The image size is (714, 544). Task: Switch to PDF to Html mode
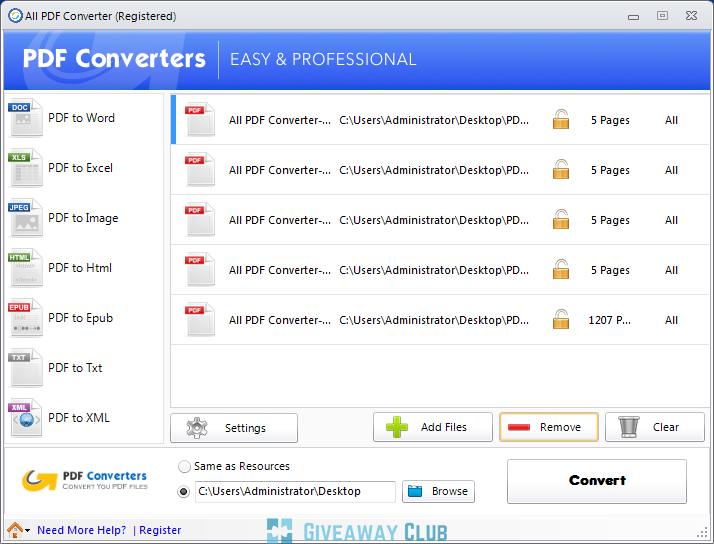(80, 268)
